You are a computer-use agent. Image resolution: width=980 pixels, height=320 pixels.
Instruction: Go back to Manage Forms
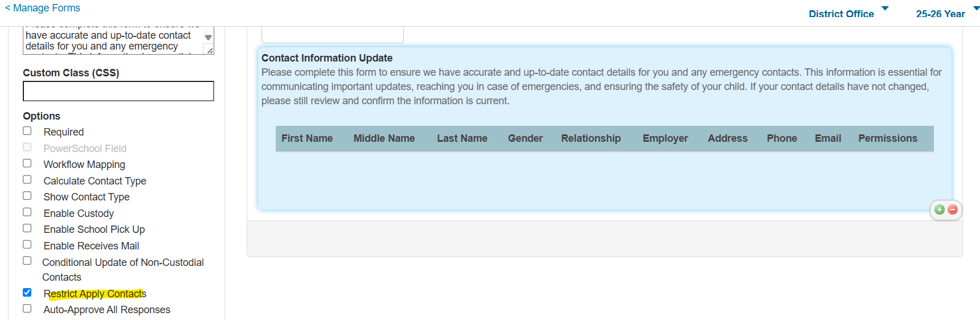coord(43,8)
